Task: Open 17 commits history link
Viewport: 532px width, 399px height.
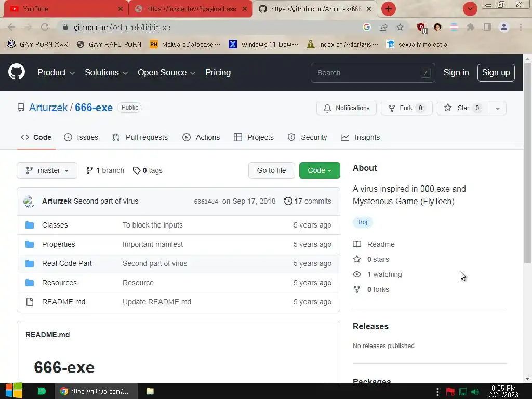Action: pos(308,201)
